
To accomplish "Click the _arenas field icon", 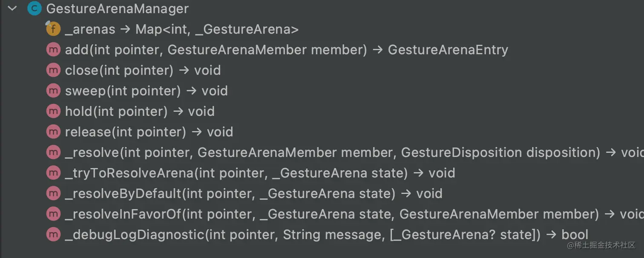I will pos(53,29).
